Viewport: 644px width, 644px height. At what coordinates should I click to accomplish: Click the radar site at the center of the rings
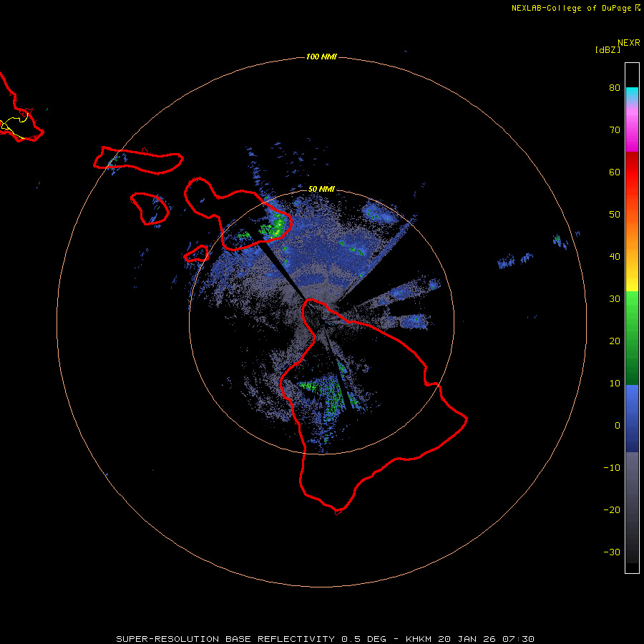321,322
